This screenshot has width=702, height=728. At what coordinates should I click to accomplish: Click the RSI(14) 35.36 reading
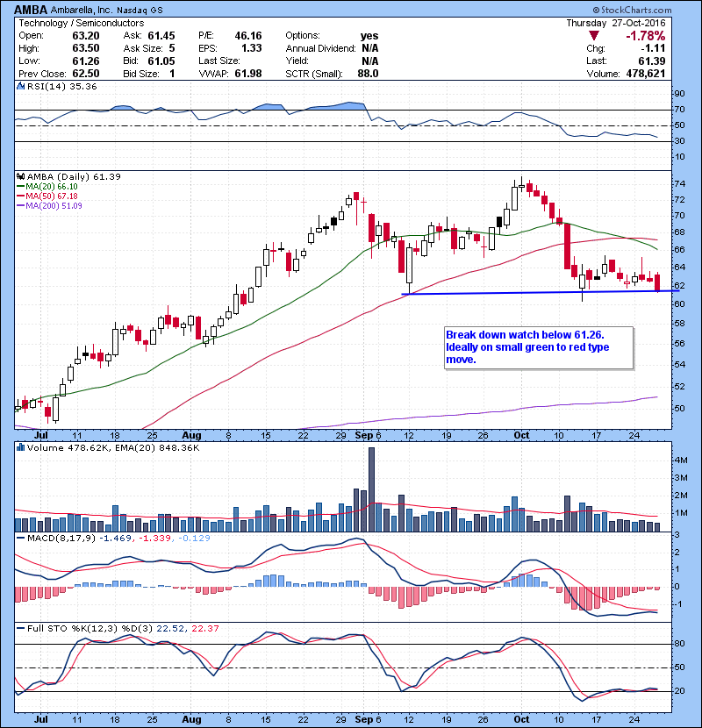click(x=61, y=86)
